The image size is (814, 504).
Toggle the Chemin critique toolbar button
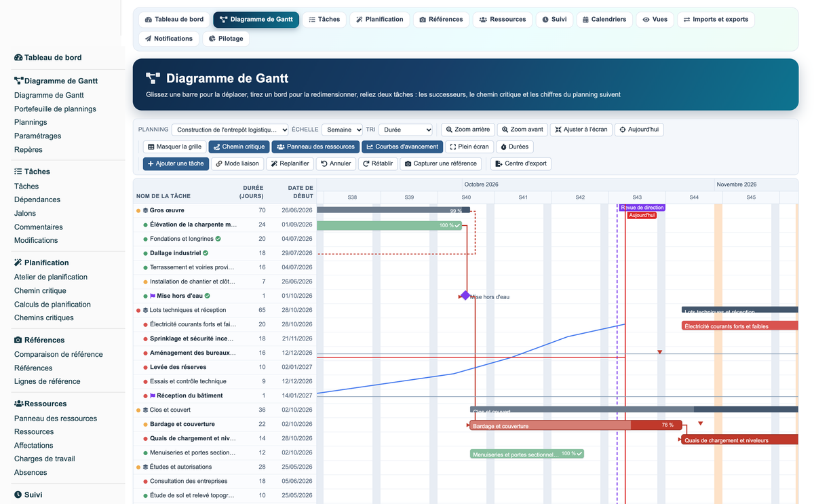pos(239,147)
